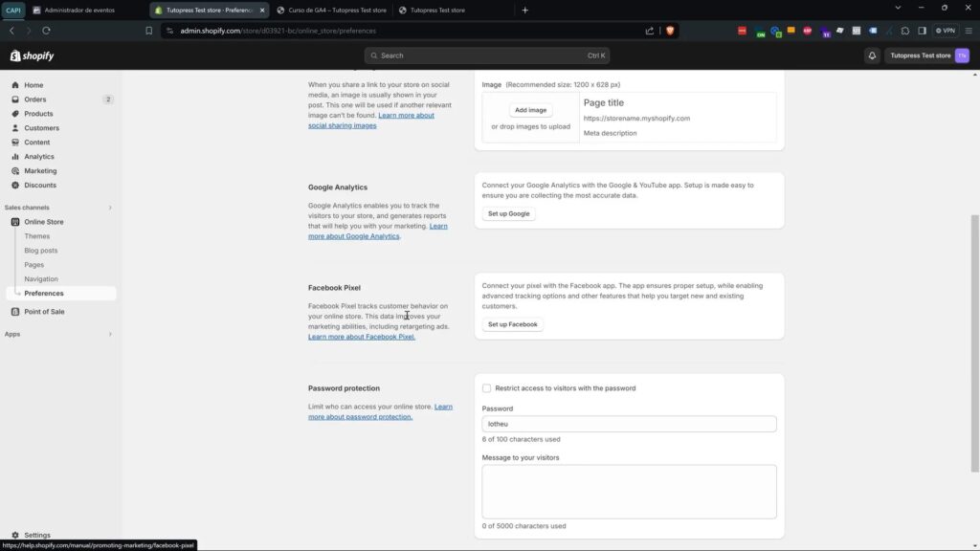Click the share page icon in address bar
This screenshot has width=980, height=551.
tap(650, 31)
